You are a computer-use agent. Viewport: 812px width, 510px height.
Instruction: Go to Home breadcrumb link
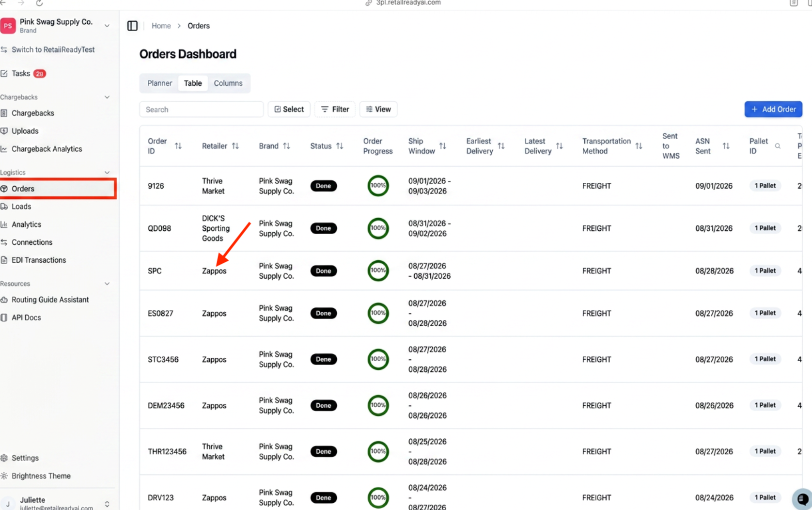161,26
